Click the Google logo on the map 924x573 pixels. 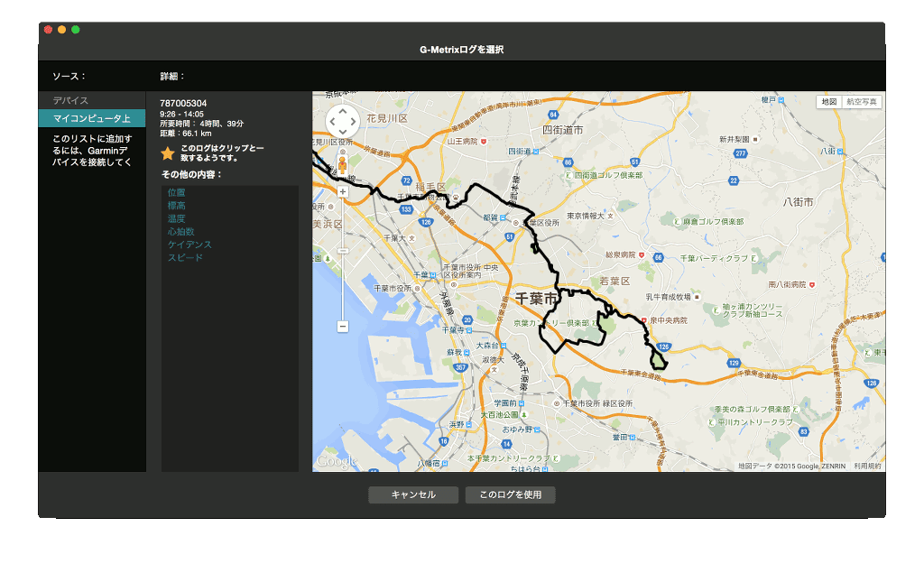pos(337,461)
